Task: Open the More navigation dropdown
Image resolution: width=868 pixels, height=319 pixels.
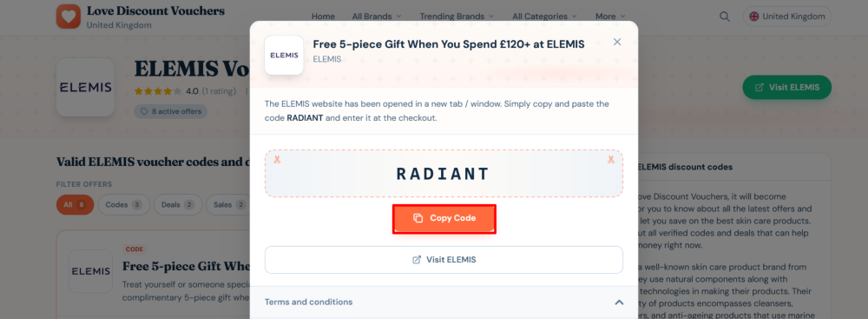Action: click(x=610, y=17)
